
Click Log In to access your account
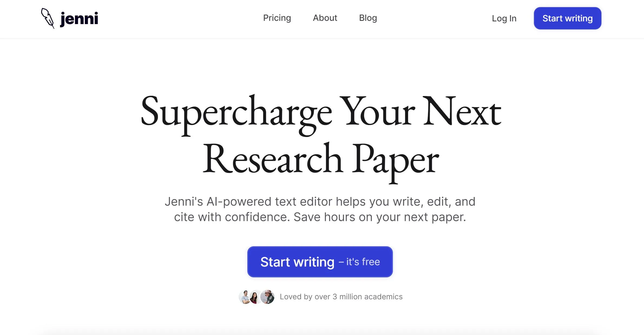pos(504,18)
